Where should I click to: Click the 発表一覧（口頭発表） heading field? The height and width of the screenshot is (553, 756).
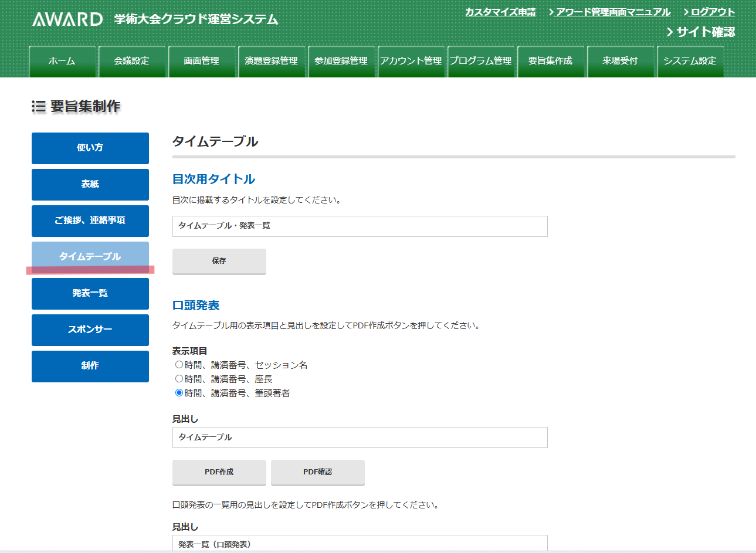click(x=360, y=543)
